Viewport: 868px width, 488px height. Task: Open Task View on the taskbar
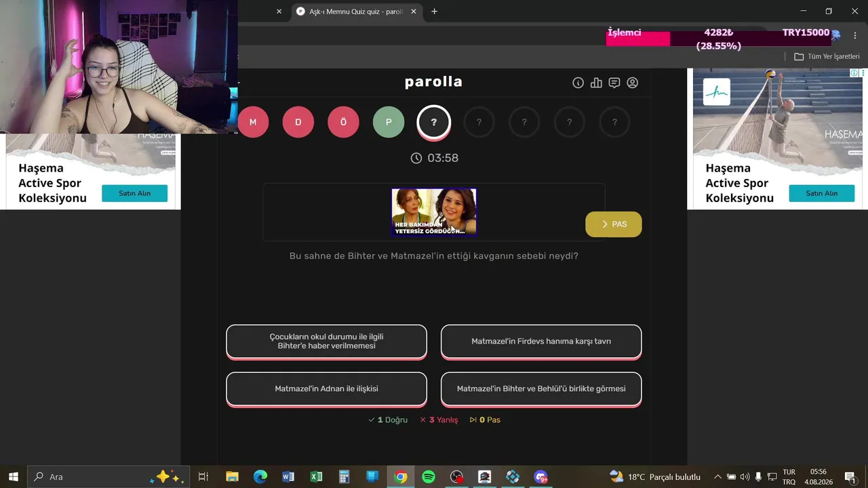(x=203, y=476)
